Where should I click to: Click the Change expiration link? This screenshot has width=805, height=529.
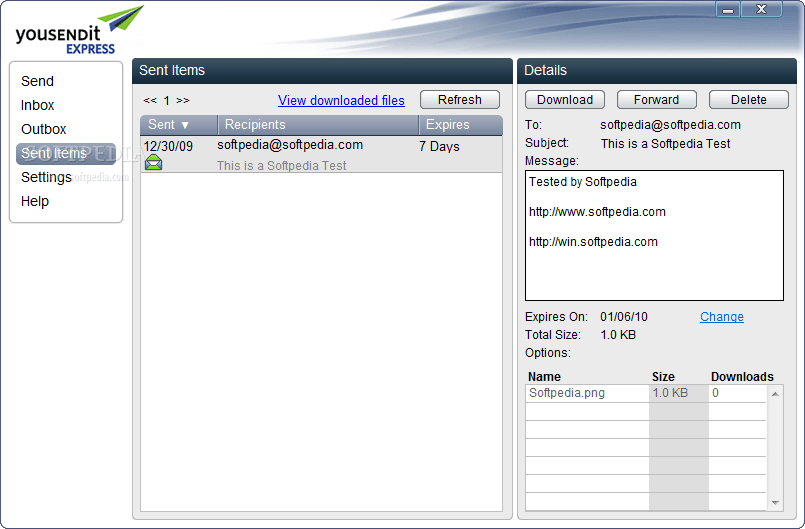click(722, 317)
